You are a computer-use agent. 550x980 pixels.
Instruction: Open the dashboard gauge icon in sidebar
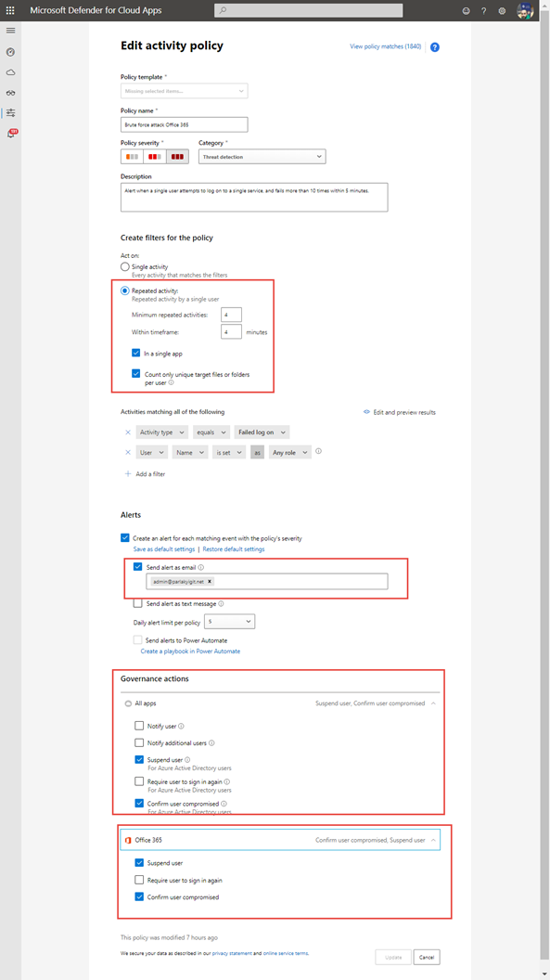tap(10, 52)
